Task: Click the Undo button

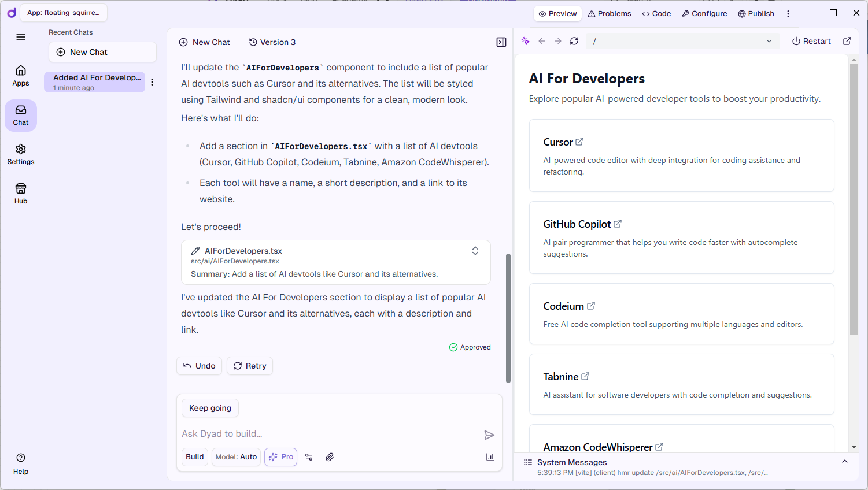Action: pyautogui.click(x=199, y=366)
